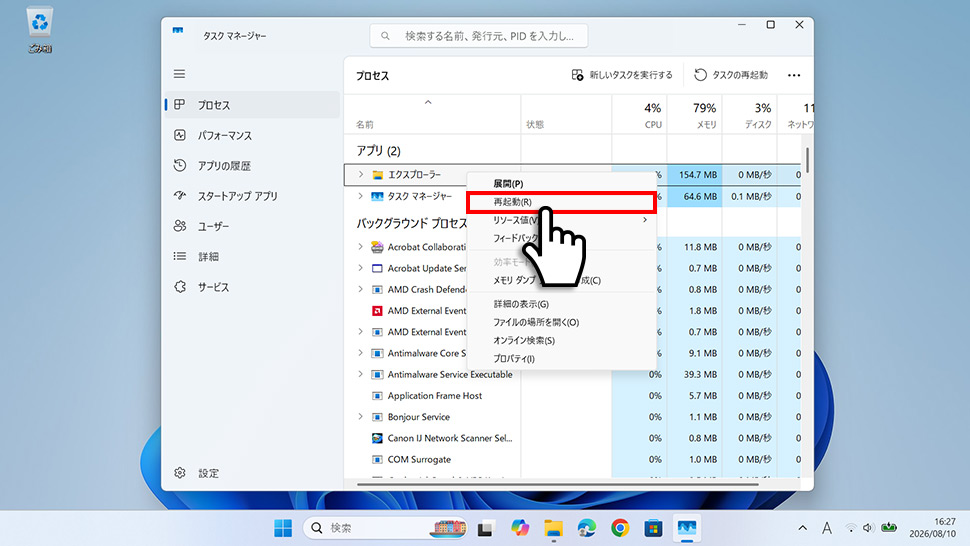Screen dimensions: 970x546
Task: Choose オンライン検索(S) menu item
Action: [x=561, y=340]
